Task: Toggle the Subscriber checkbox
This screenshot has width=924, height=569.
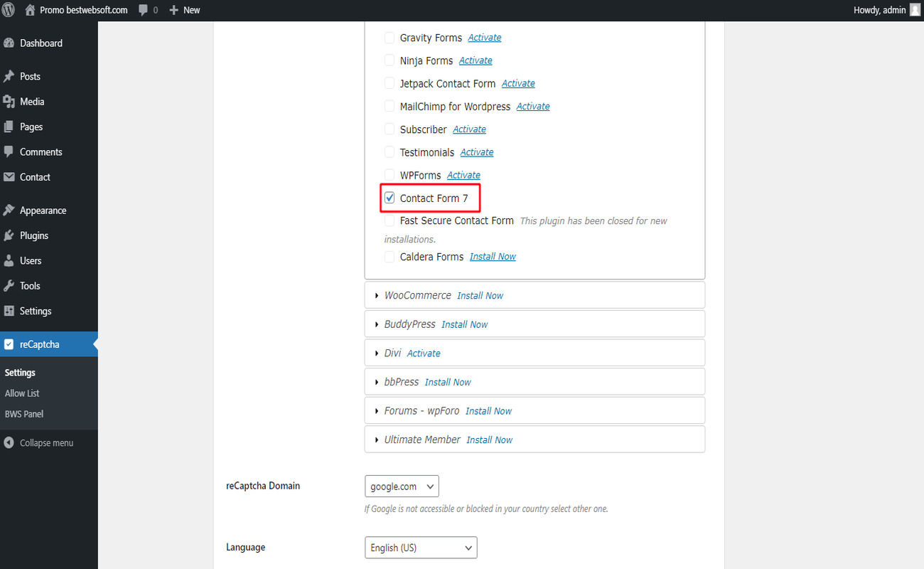Action: click(390, 129)
